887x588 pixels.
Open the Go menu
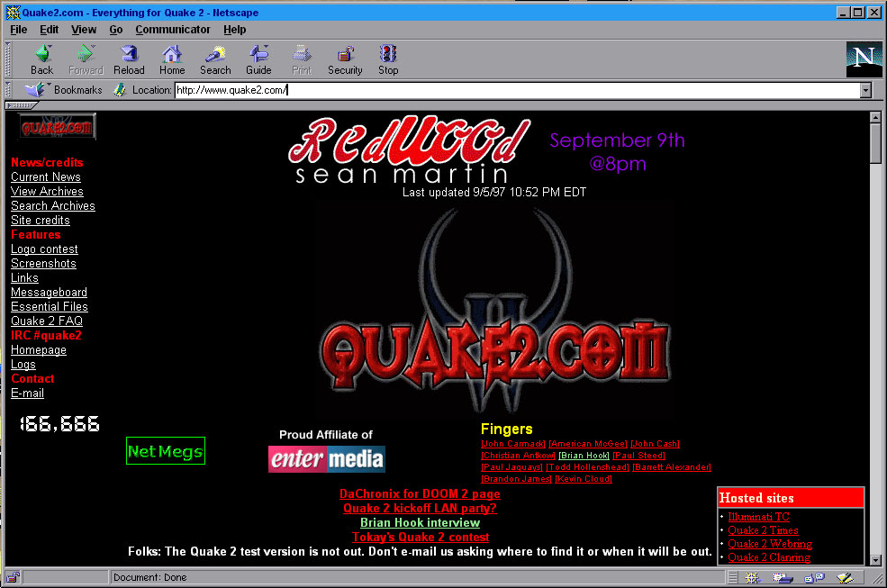click(x=116, y=30)
